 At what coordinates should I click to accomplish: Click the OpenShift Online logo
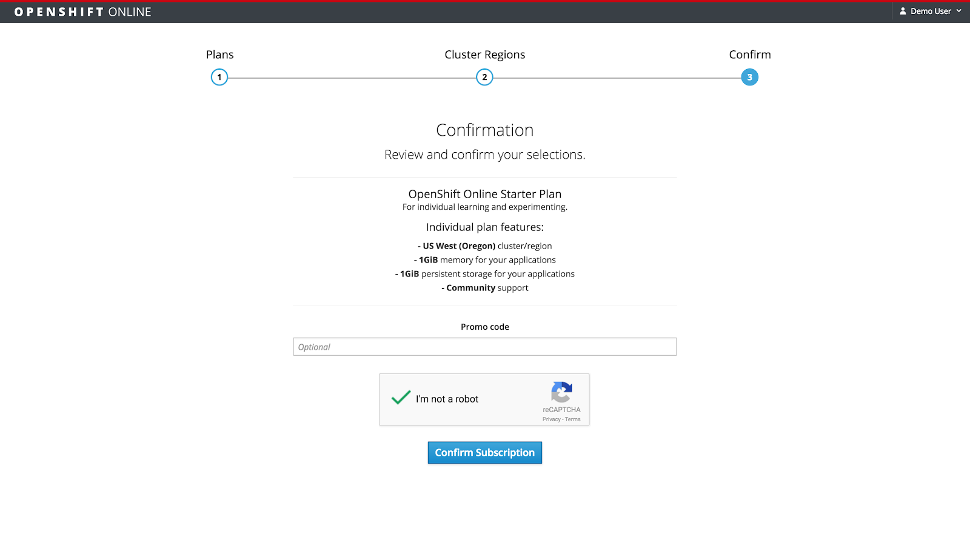point(82,12)
